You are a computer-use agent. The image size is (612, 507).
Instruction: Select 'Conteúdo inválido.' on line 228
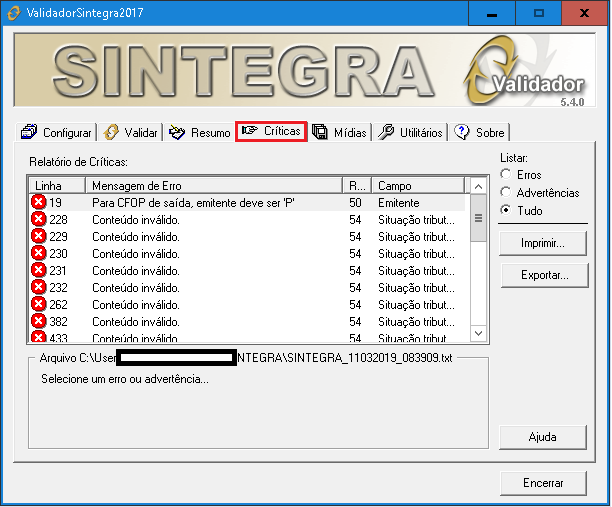click(136, 220)
